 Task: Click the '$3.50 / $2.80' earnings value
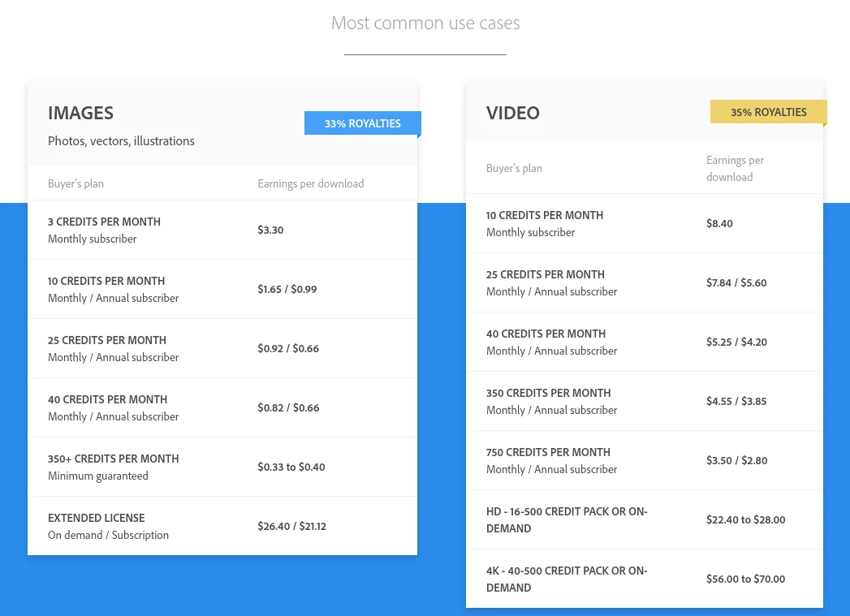(x=736, y=460)
